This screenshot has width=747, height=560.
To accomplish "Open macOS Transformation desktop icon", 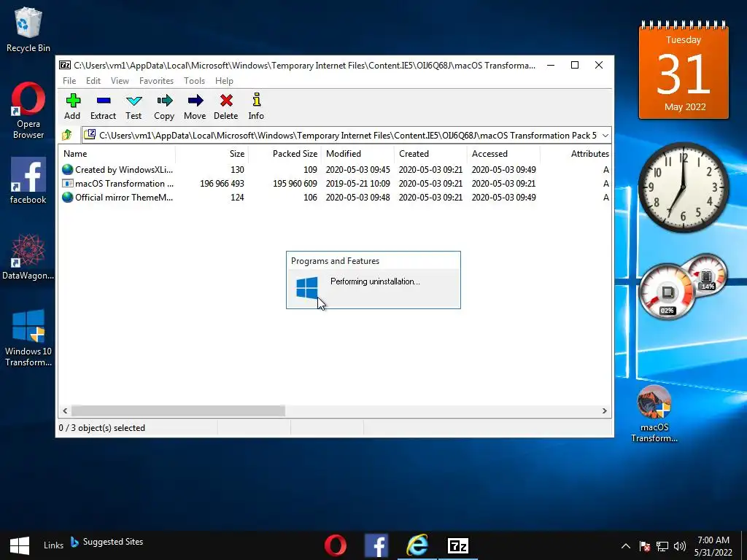I will click(x=654, y=413).
